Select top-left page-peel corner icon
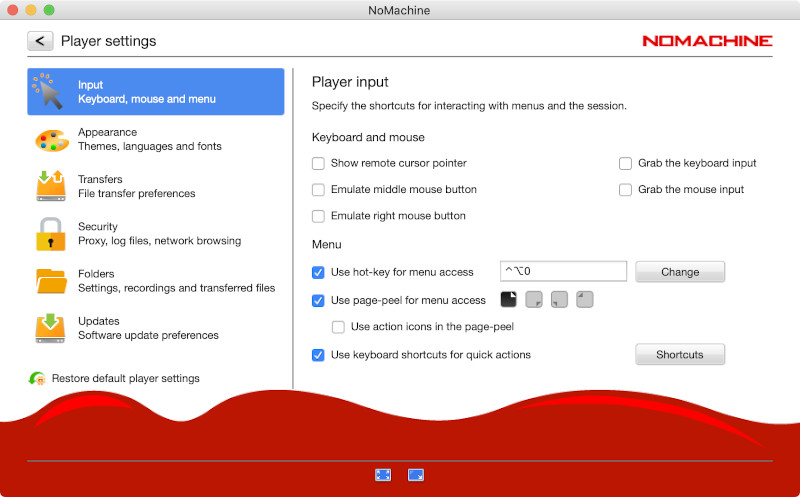Screen dimensions: 800x497 coord(584,299)
